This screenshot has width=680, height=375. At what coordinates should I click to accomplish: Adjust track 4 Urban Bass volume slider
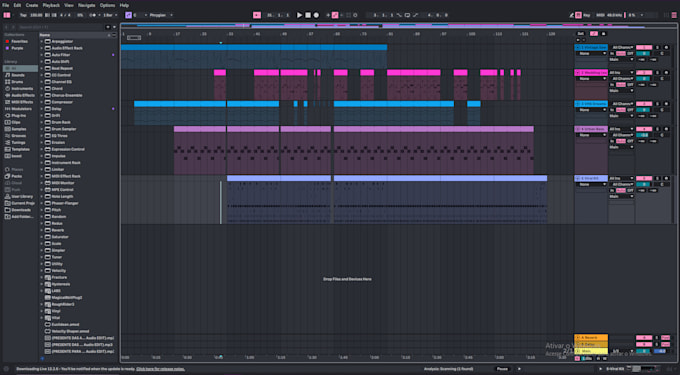pyautogui.click(x=644, y=135)
